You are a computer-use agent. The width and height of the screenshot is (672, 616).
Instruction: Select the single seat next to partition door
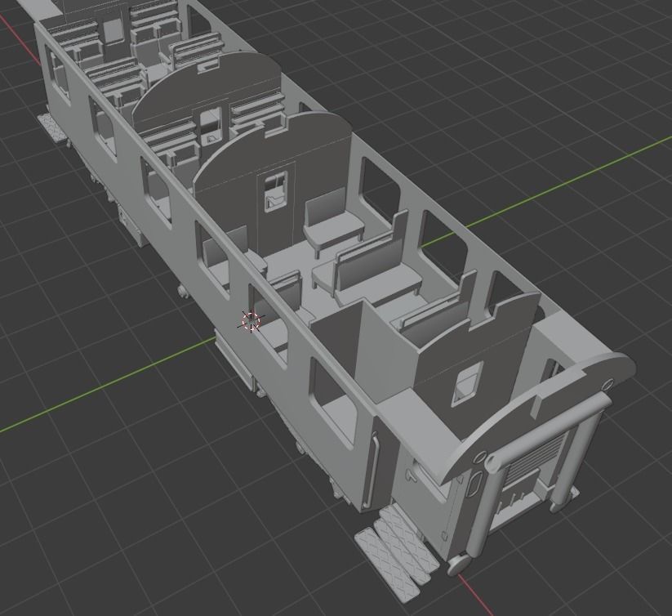click(332, 223)
